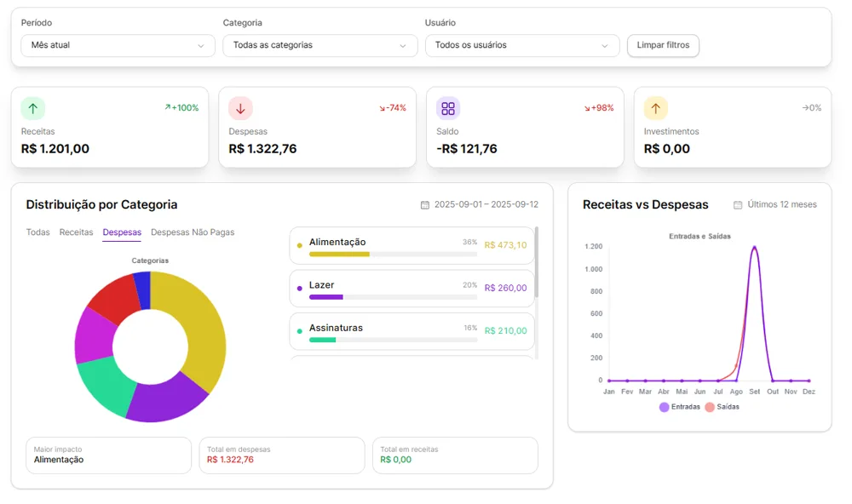
Task: Open the Período dropdown showing Mês atual
Action: pos(118,46)
